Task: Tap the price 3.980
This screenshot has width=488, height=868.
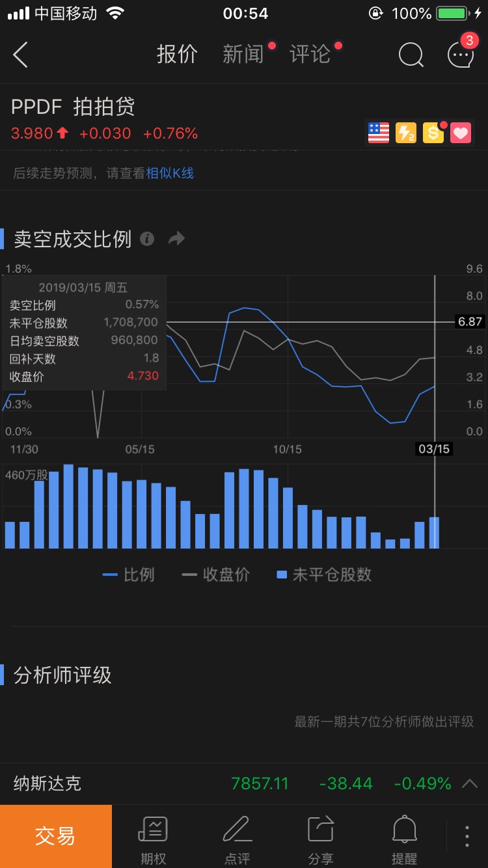Action: click(x=32, y=133)
